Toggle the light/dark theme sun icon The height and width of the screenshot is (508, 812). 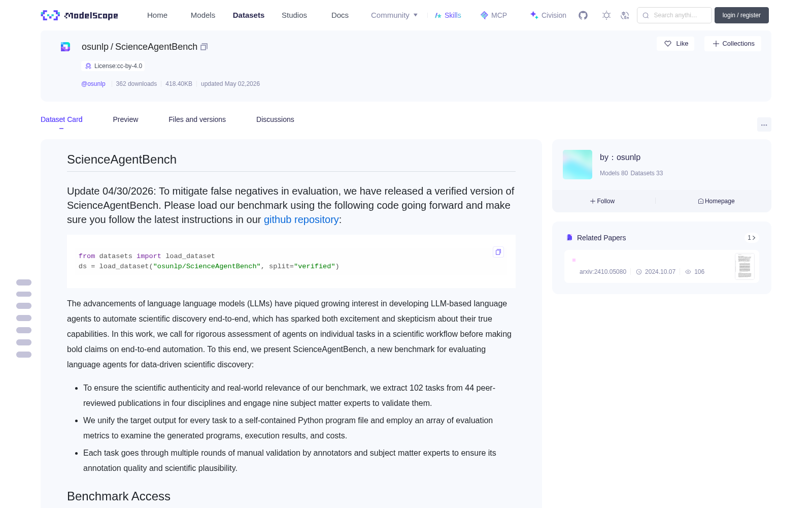(x=606, y=15)
